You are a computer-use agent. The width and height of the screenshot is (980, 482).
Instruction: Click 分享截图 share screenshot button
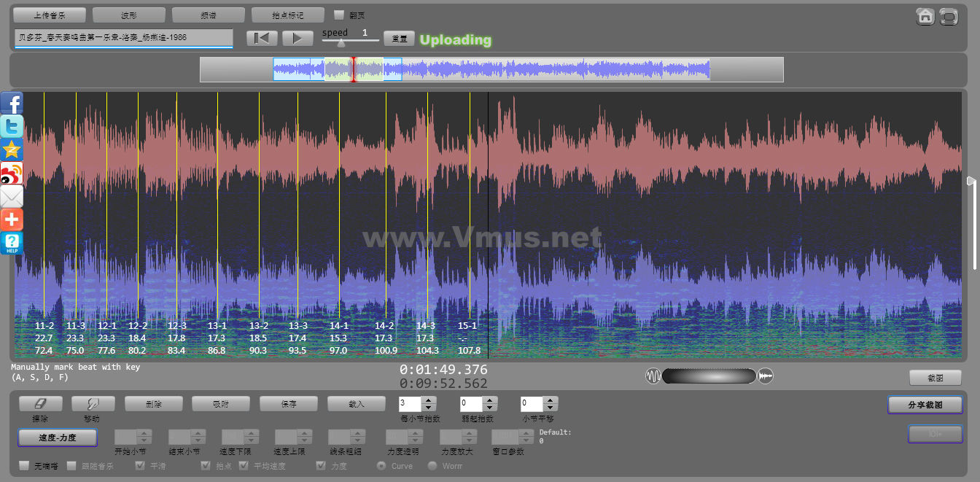pyautogui.click(x=925, y=405)
